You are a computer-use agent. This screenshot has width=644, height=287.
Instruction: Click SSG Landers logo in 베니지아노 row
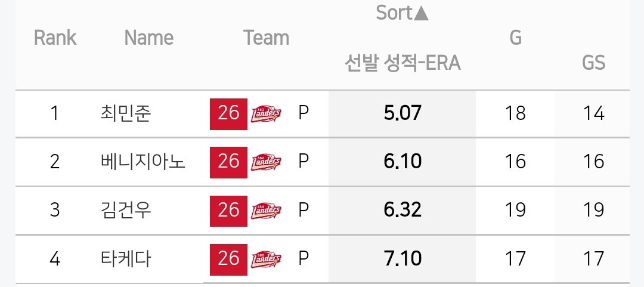tap(266, 162)
